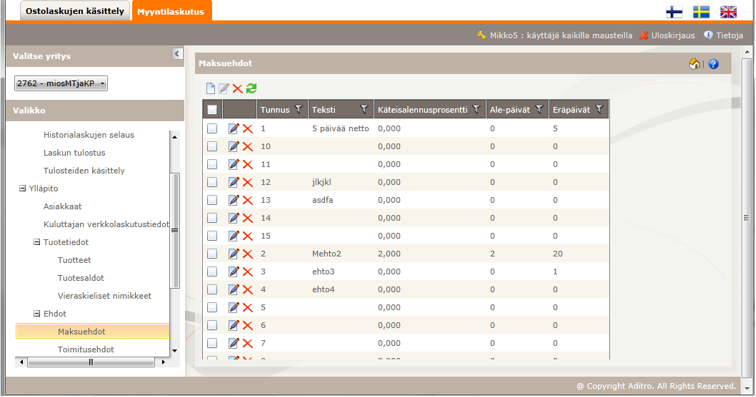This screenshot has height=397, width=756.
Task: Open Asiakkaat menu item
Action: tap(62, 206)
